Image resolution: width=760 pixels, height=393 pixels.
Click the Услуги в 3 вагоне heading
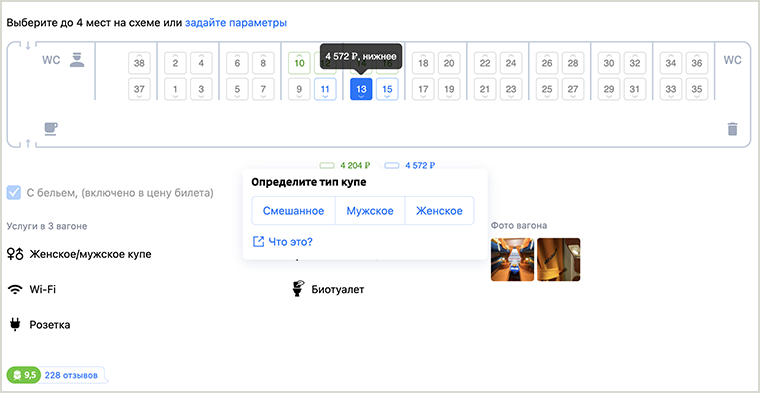[47, 226]
